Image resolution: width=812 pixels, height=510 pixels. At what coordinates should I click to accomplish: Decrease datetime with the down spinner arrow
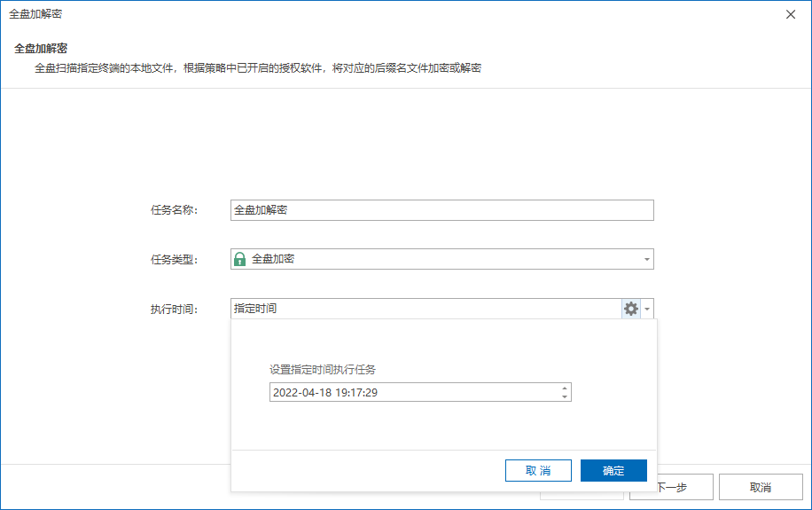click(x=565, y=396)
